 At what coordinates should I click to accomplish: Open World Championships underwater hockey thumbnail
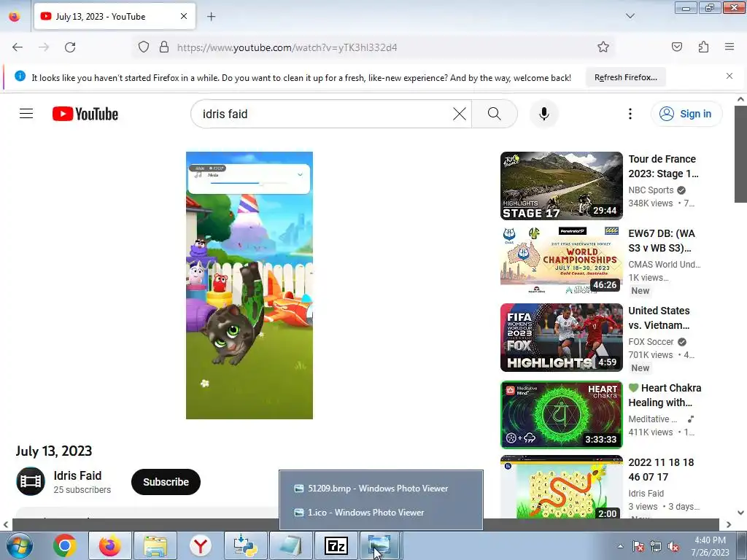tap(561, 260)
